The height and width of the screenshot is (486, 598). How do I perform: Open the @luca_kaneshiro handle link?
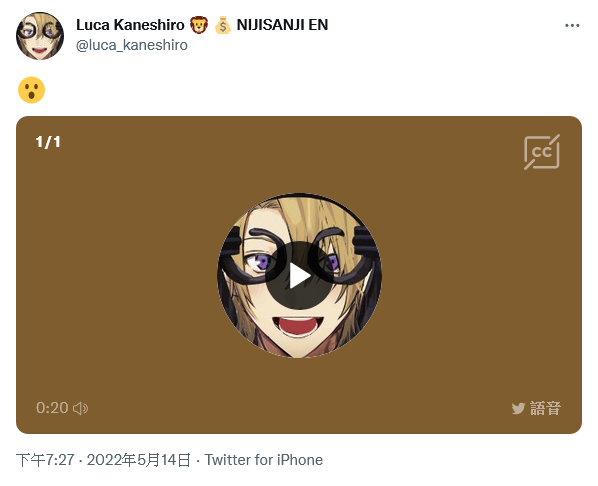click(132, 45)
